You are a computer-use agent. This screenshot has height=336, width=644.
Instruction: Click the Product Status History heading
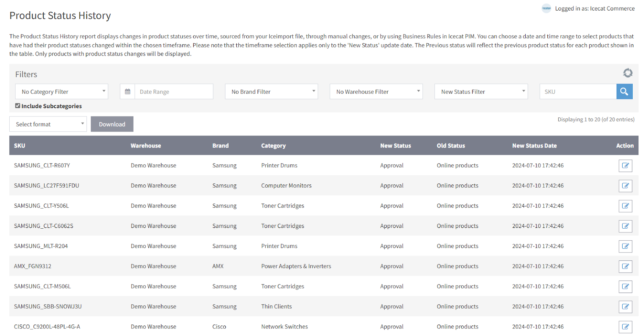[60, 15]
